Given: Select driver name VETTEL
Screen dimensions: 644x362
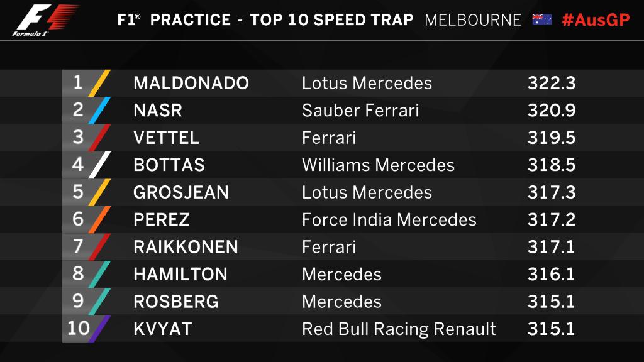Looking at the screenshot, I should click(x=166, y=138).
